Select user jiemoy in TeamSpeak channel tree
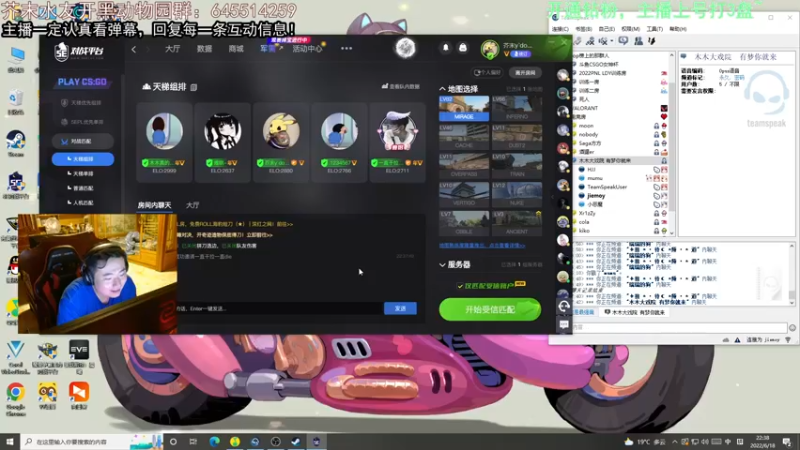Screen dimensions: 800x450 tap(596, 196)
